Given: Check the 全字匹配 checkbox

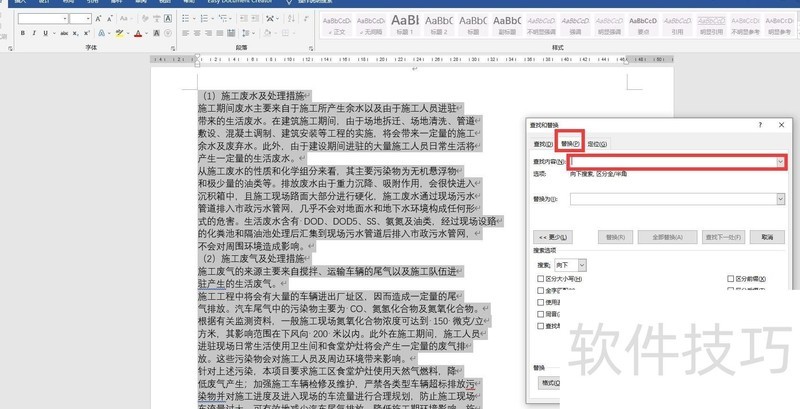Looking at the screenshot, I should pyautogui.click(x=540, y=291).
